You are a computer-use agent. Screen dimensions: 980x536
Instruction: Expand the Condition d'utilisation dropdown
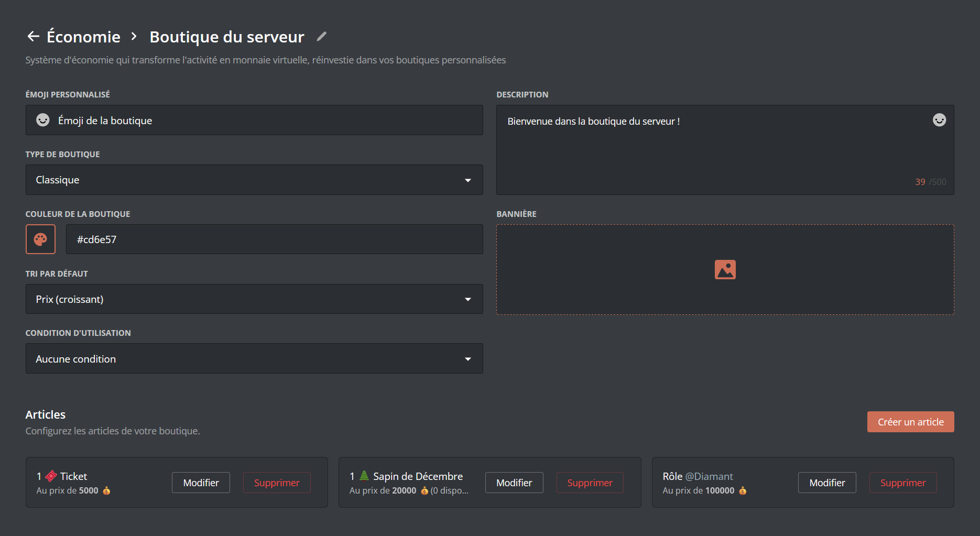coord(254,359)
